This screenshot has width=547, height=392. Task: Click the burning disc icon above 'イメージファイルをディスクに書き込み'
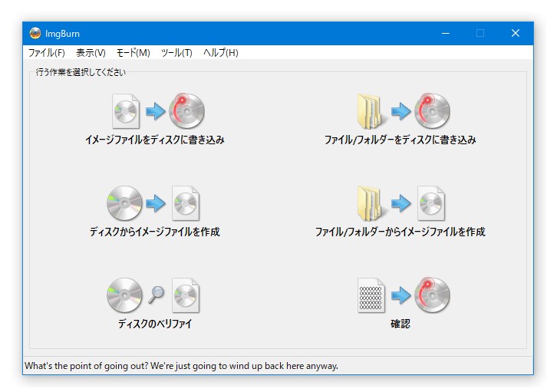[x=186, y=110]
